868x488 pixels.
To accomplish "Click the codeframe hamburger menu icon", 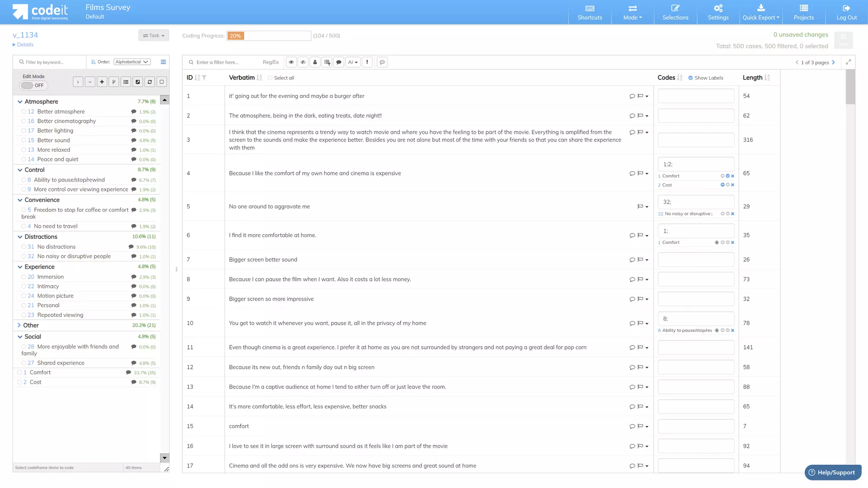I will 163,62.
